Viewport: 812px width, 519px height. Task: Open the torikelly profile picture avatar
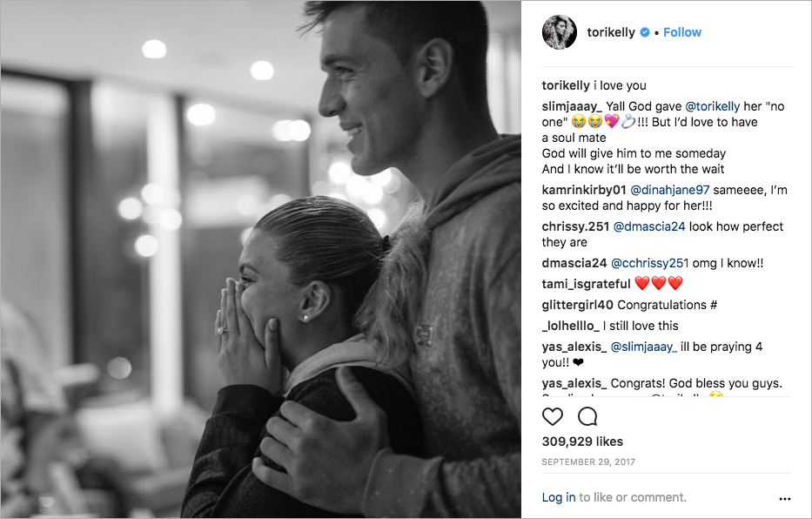560,32
